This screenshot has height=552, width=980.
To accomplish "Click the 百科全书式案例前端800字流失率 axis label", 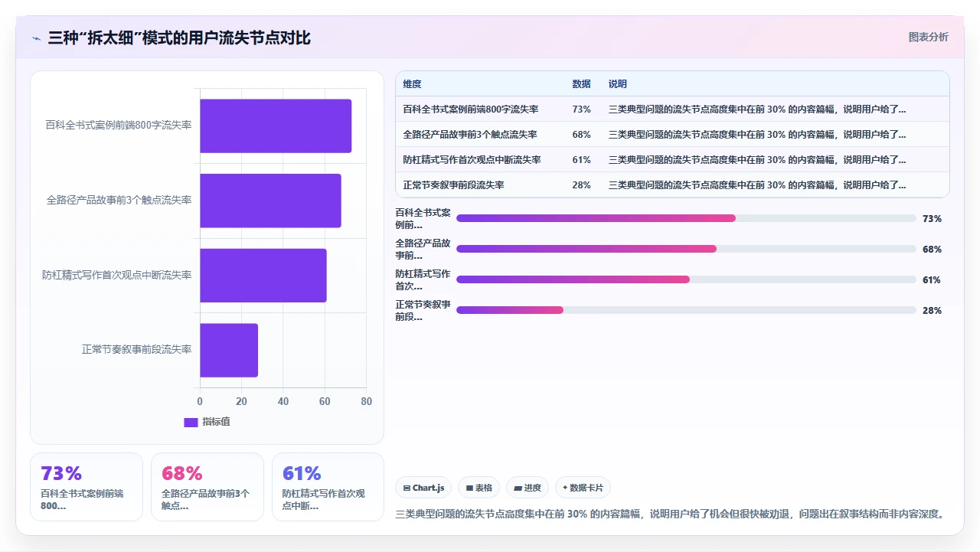I will click(x=119, y=126).
